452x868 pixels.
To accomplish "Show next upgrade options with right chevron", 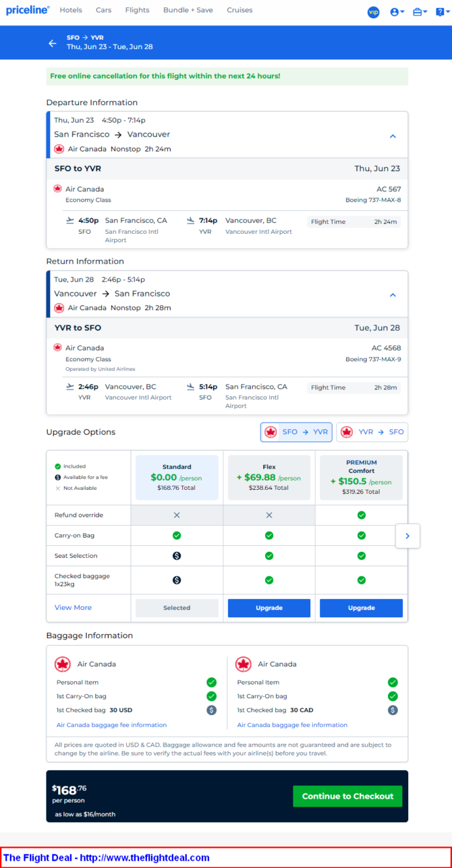I will 407,536.
